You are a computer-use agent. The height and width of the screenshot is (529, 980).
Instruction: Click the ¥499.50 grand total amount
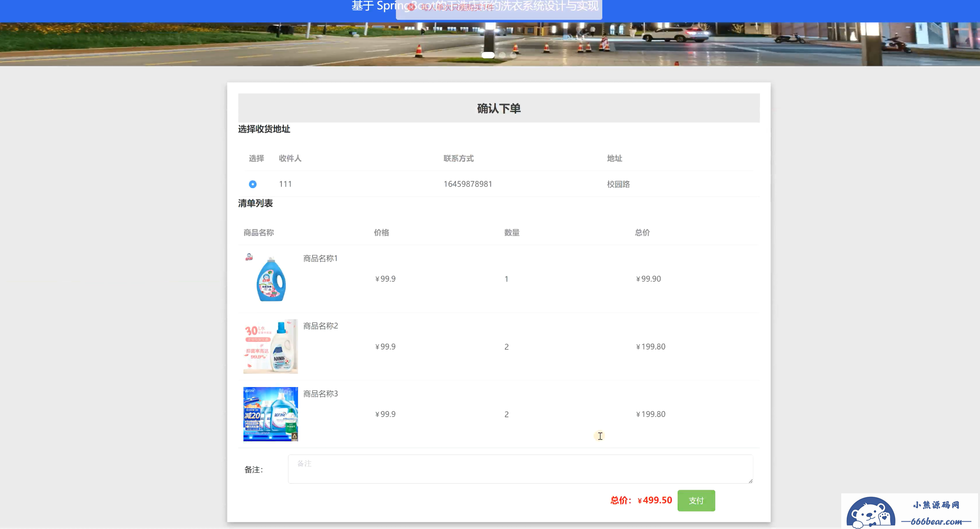pyautogui.click(x=654, y=500)
